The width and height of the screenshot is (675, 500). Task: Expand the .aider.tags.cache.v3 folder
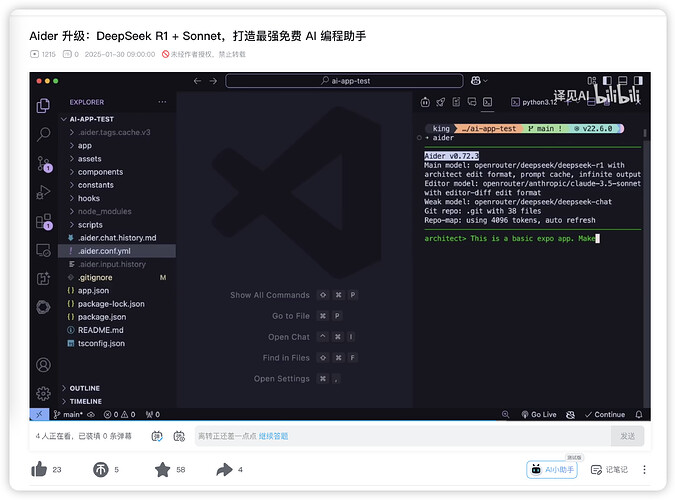[x=114, y=132]
